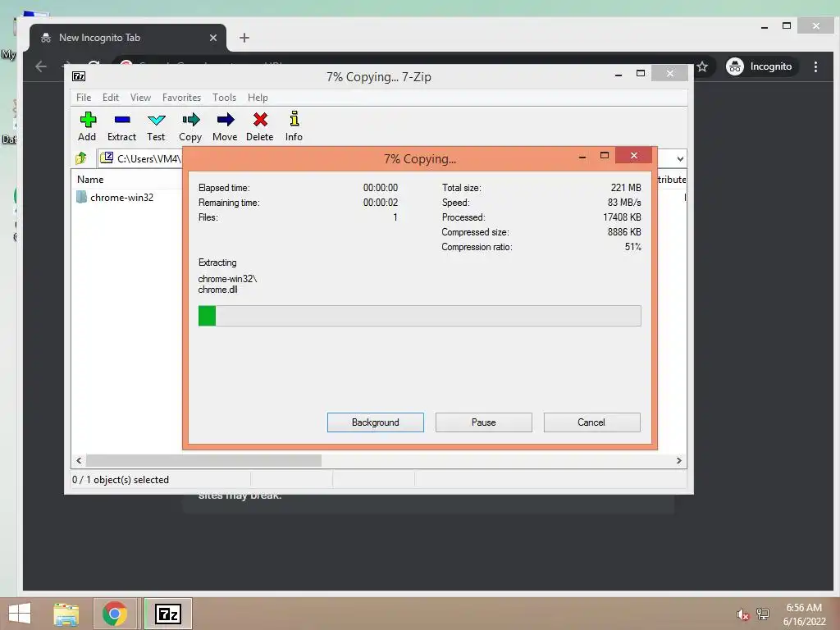
Task: Click Chrome back arrow
Action: click(x=41, y=66)
